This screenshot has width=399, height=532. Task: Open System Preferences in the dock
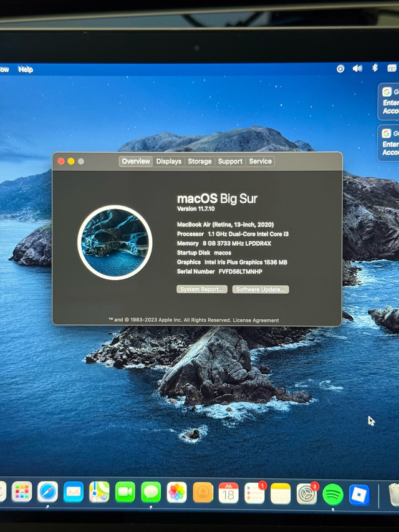(x=306, y=493)
